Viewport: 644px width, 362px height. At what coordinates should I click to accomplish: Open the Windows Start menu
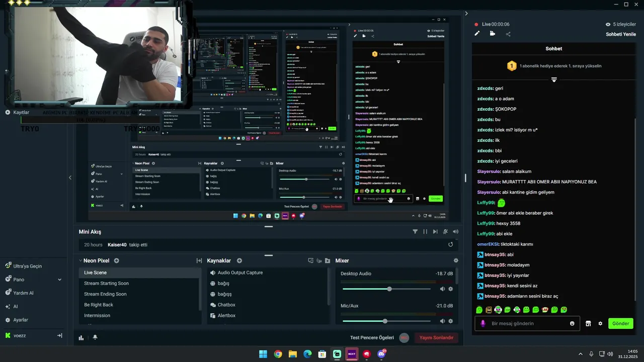point(263,354)
